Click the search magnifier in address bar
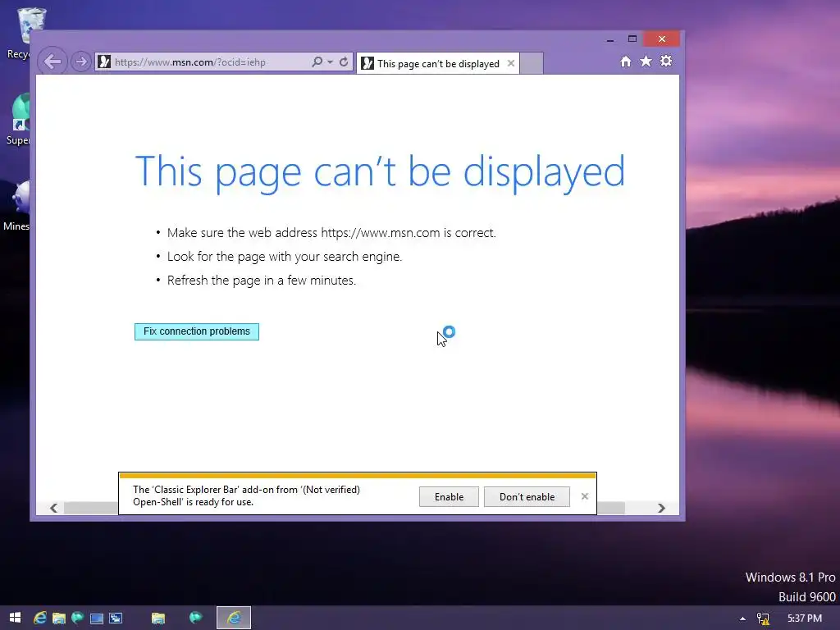 [317, 62]
